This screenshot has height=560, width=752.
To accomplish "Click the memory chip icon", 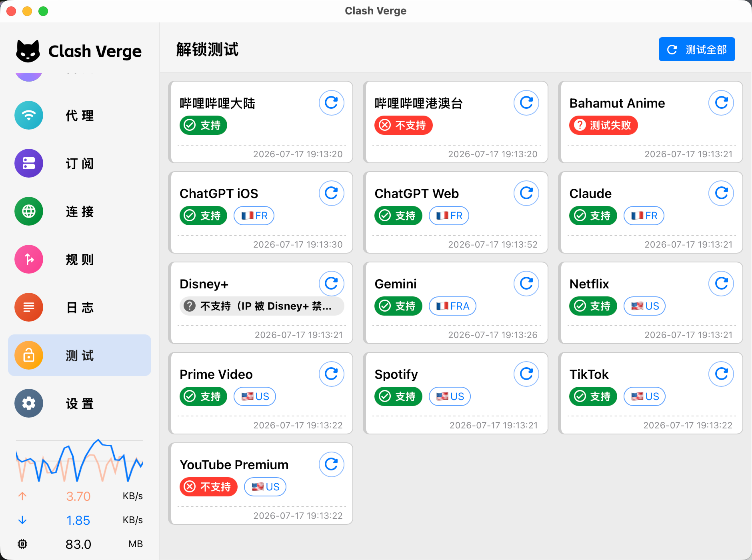I will pos(22,544).
